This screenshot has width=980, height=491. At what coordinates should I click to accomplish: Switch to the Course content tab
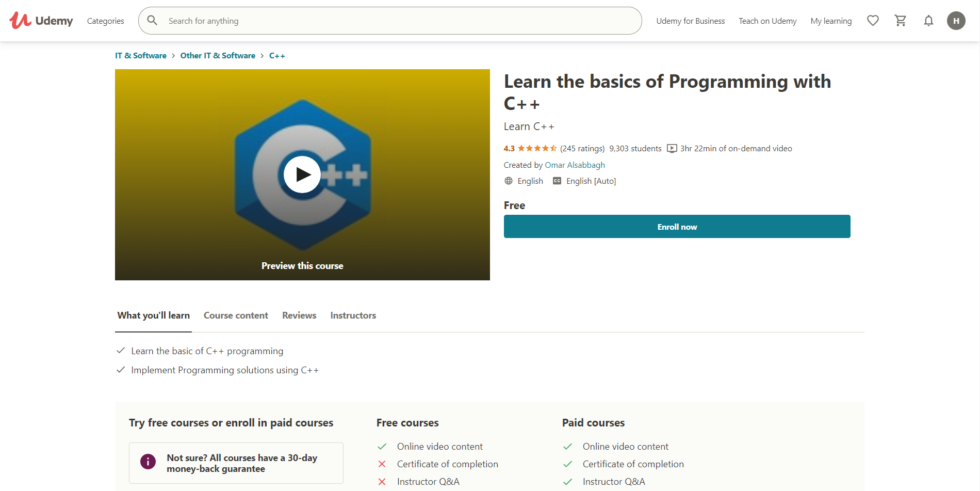click(x=236, y=315)
